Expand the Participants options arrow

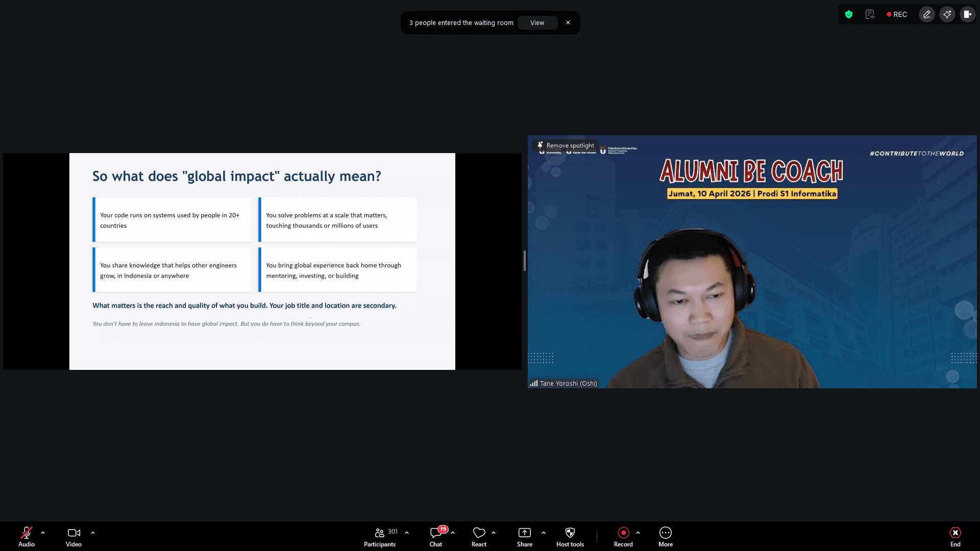pyautogui.click(x=407, y=533)
